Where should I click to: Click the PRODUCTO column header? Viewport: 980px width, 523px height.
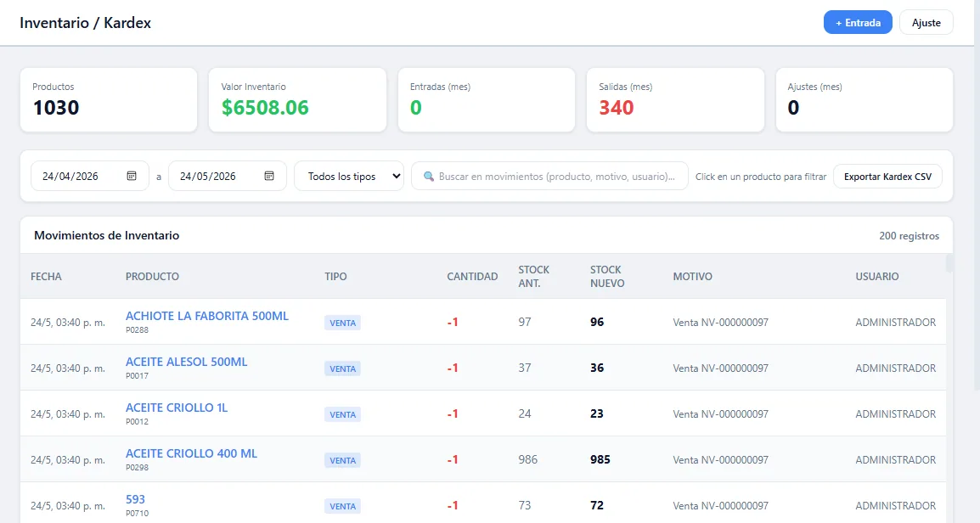click(152, 276)
